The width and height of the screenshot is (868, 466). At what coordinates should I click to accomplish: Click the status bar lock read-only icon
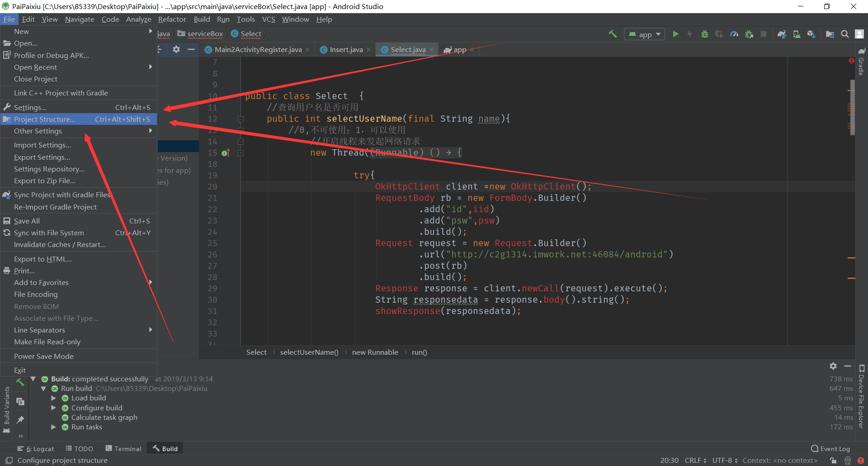pyautogui.click(x=833, y=461)
